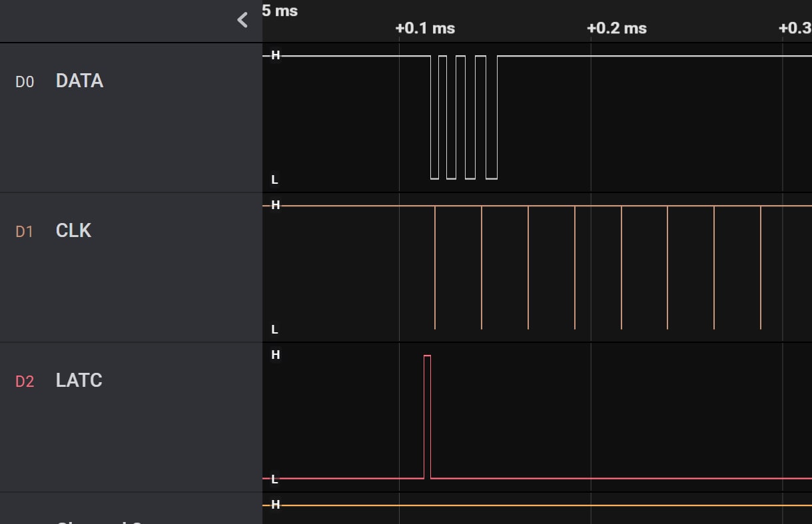Click the L level marker on CLK
The height and width of the screenshot is (524, 812).
[274, 330]
